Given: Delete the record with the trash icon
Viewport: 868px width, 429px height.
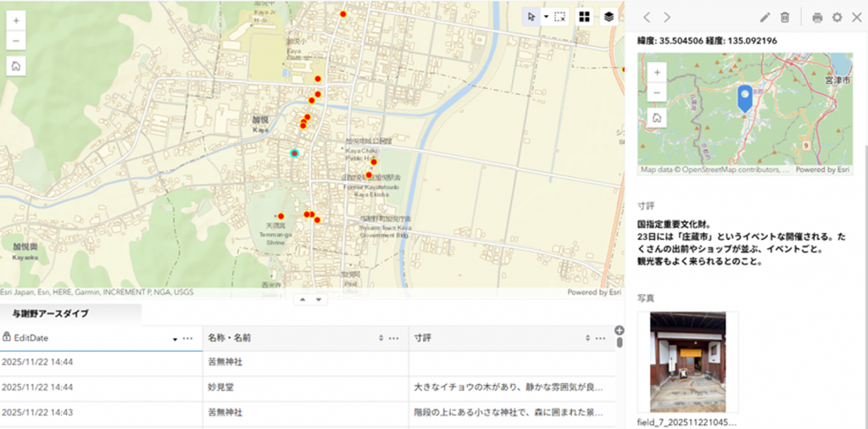Looking at the screenshot, I should pos(785,17).
